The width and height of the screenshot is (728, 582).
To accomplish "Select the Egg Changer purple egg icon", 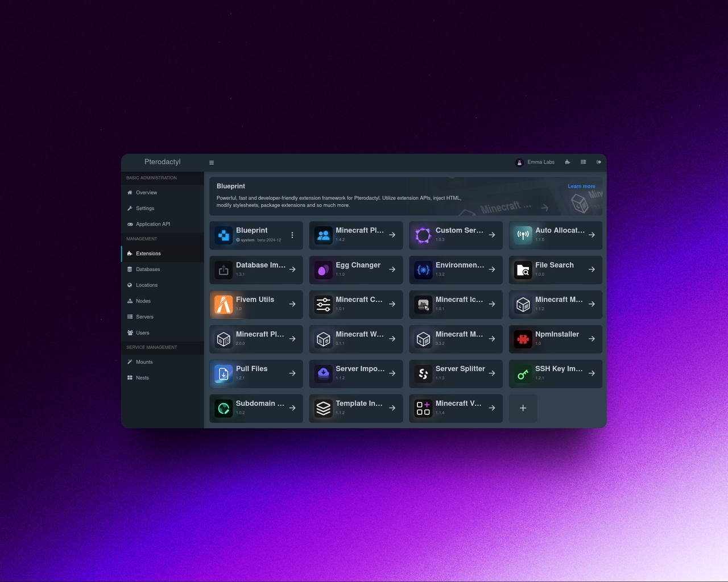I will point(323,270).
